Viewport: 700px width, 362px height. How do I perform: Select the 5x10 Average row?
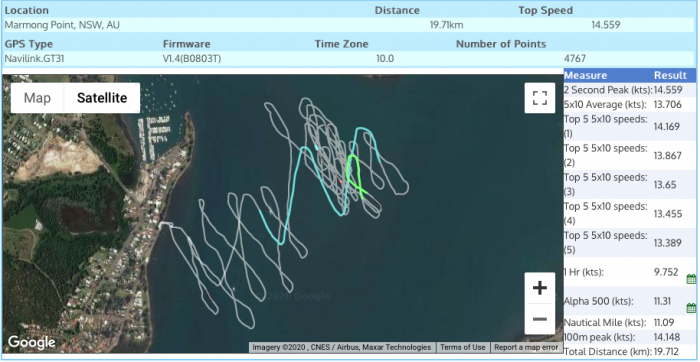click(629, 104)
